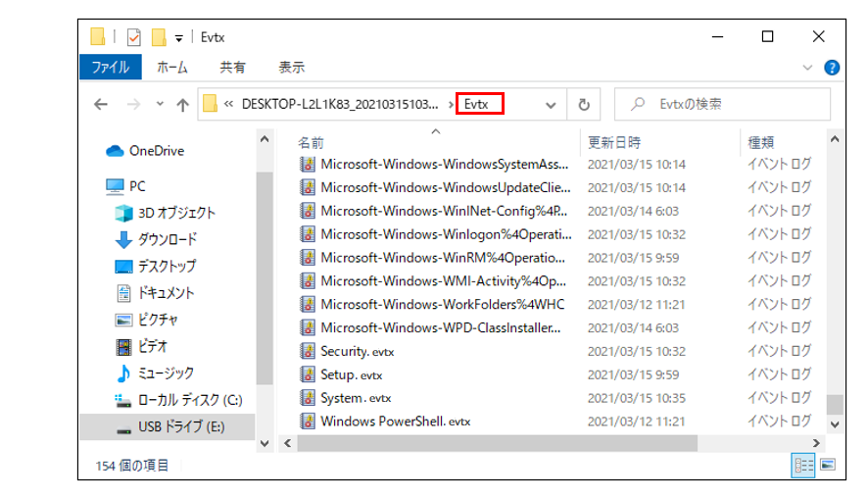Click horizontal scrollbar left arrow
Viewport: 868px width, 497px height.
coord(287,443)
